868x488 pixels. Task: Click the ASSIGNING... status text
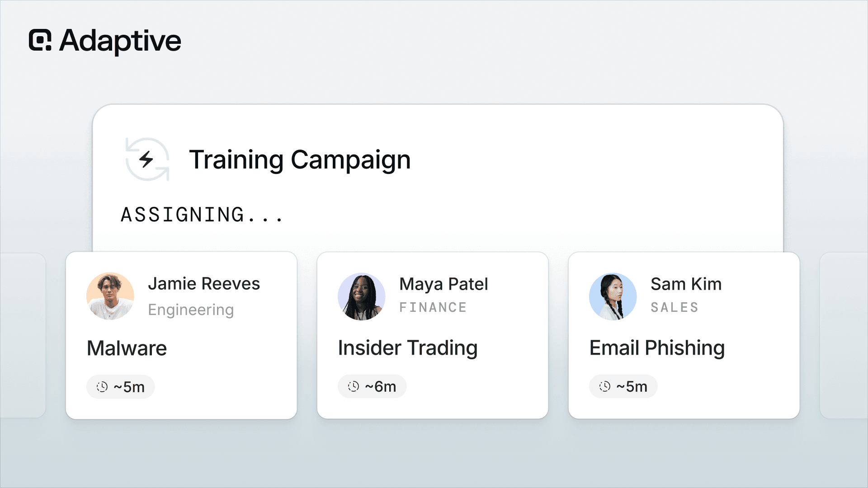coord(202,215)
